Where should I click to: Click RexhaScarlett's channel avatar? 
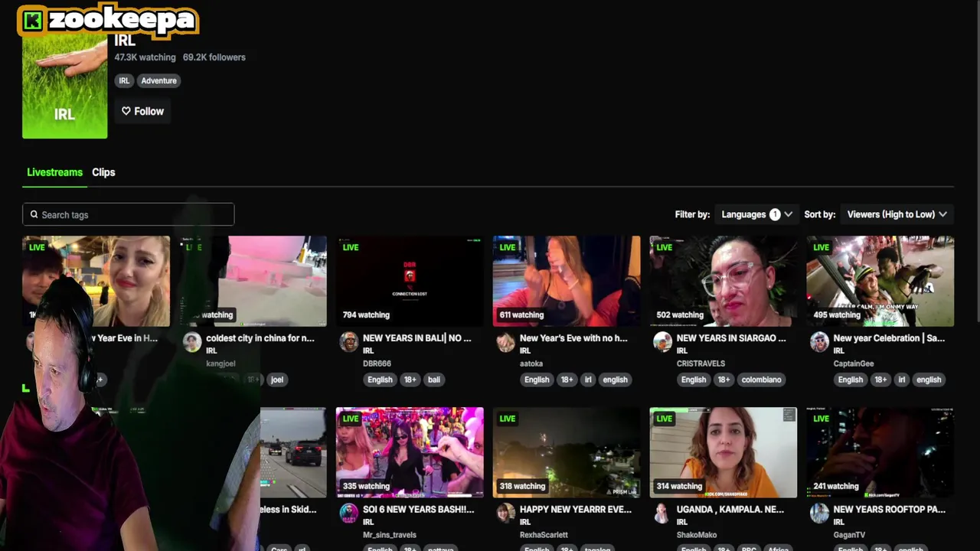click(505, 514)
